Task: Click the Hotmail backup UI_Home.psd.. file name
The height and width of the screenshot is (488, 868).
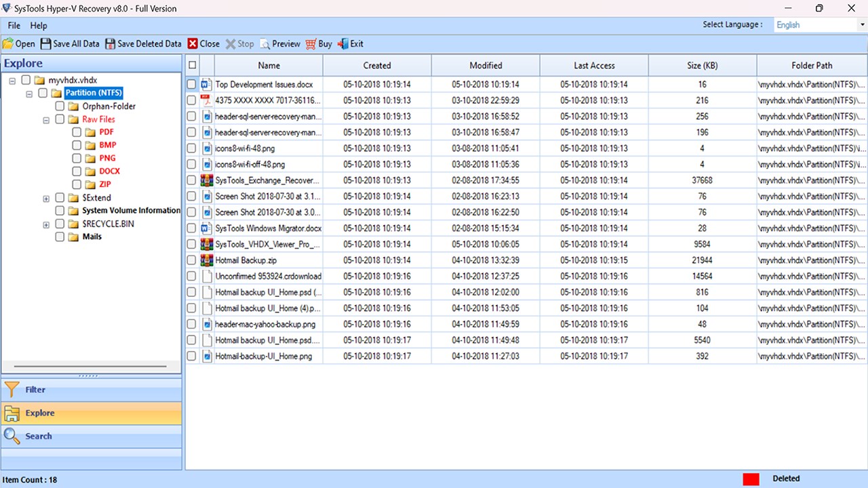Action: 269,340
